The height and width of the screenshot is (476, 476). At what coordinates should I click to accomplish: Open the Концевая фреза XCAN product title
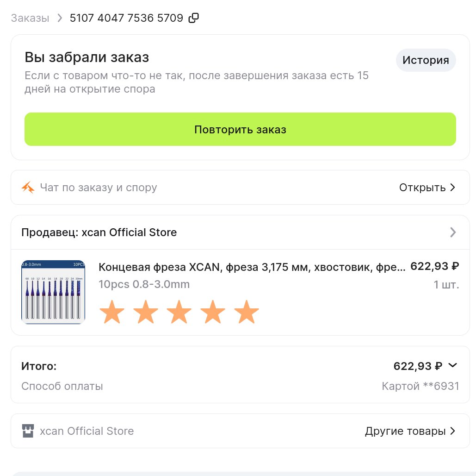coord(252,267)
